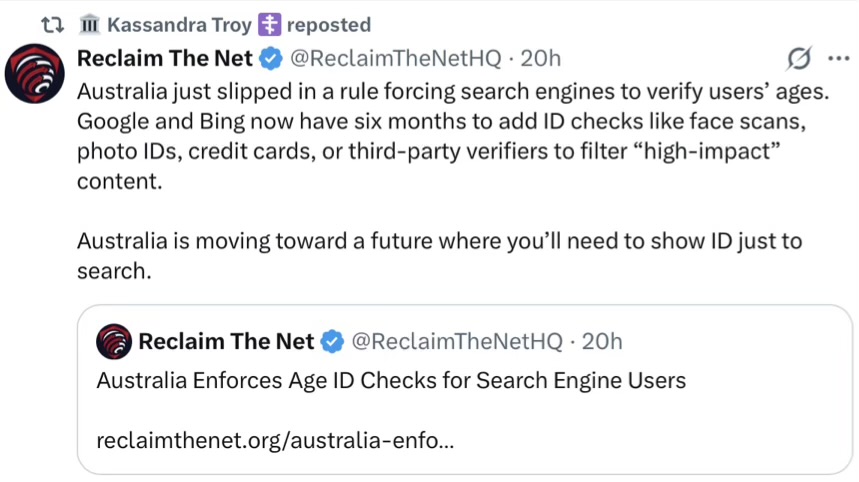
Task: Click the small avatar in quoted post
Action: pyautogui.click(x=114, y=342)
